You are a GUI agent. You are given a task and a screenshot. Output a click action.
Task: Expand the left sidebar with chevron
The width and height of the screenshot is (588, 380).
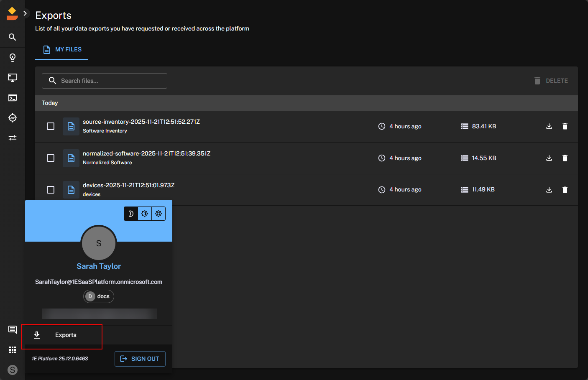click(x=25, y=13)
